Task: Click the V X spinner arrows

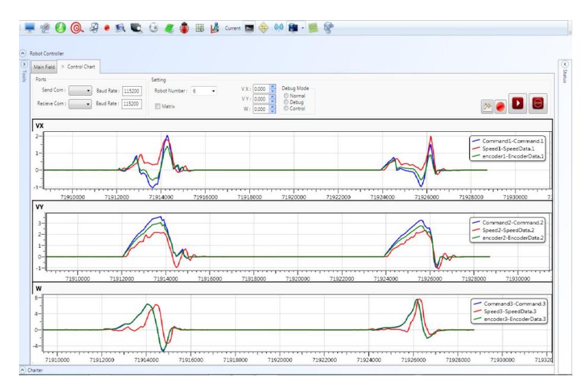Action: [x=273, y=89]
